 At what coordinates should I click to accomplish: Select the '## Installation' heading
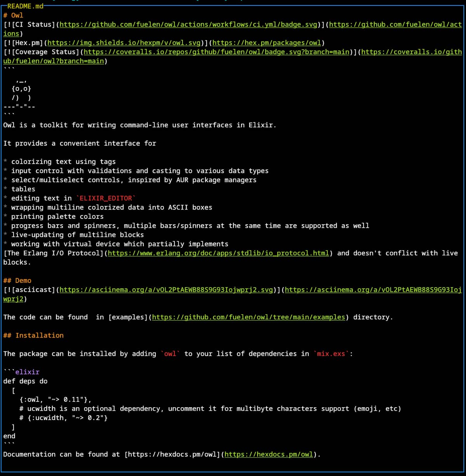[33, 335]
